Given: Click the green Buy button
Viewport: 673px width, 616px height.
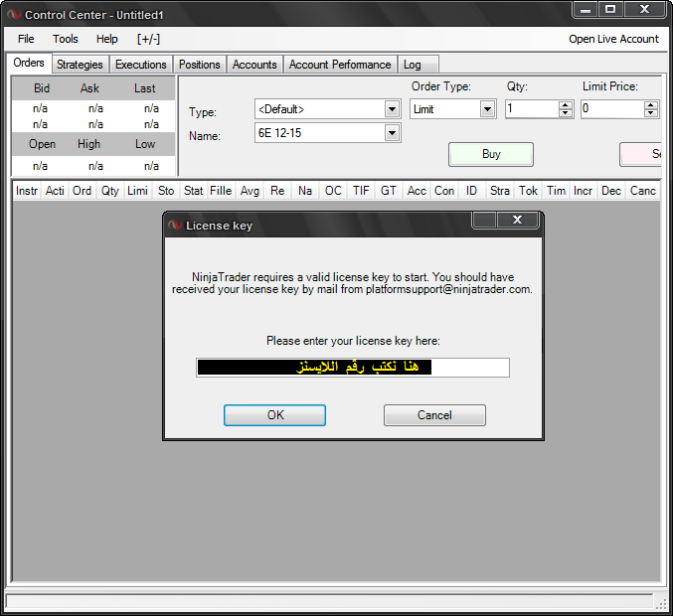Looking at the screenshot, I should (x=491, y=154).
